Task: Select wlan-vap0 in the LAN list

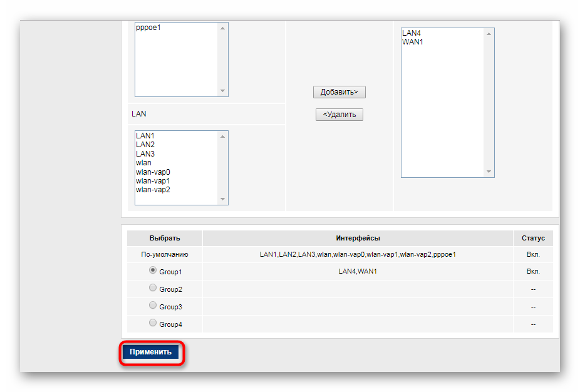Action: point(153,172)
